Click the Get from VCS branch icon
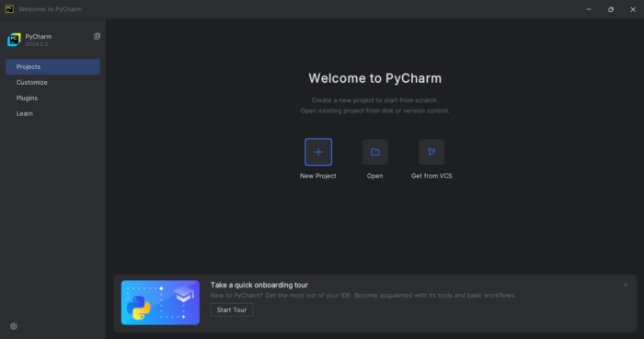 [431, 152]
